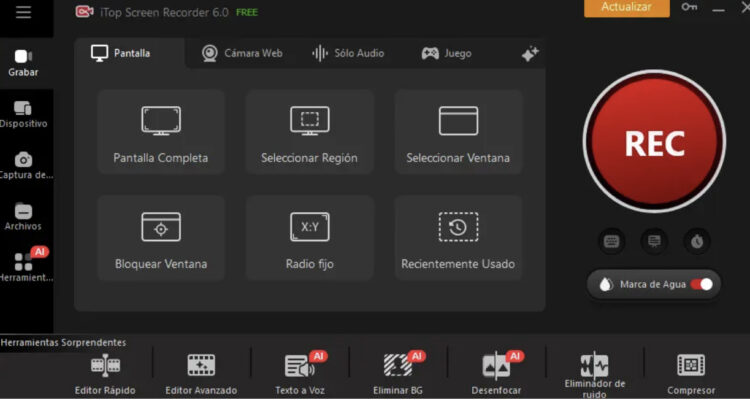The width and height of the screenshot is (750, 400).
Task: Click the key license icon
Action: (689, 7)
